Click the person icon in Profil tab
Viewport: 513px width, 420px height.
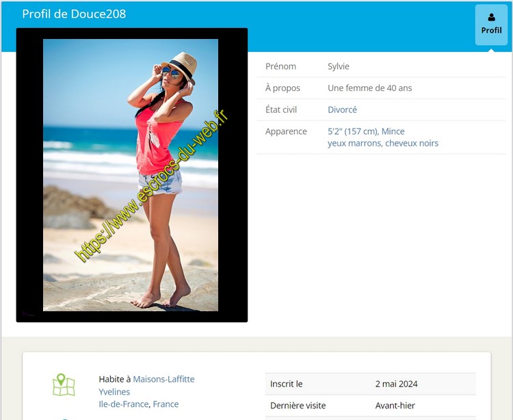click(491, 17)
